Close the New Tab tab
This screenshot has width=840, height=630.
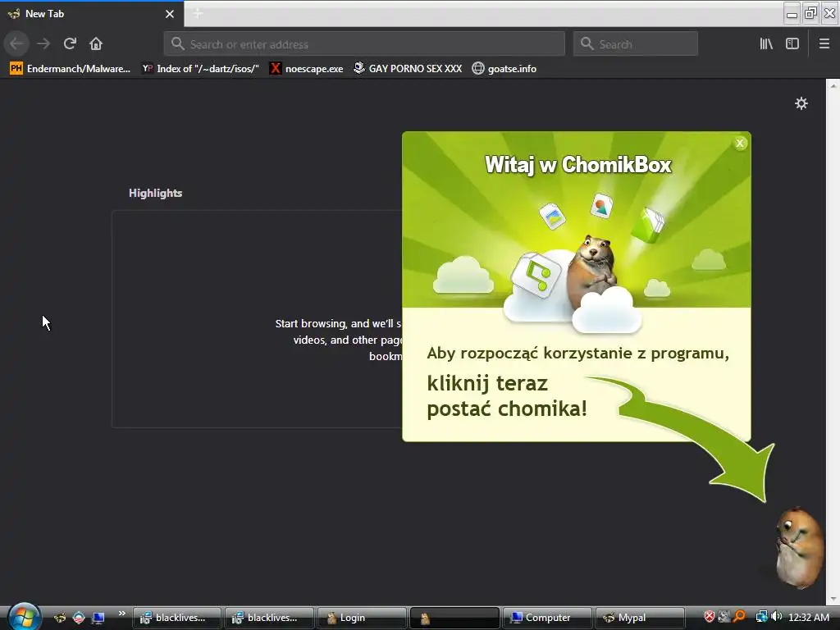[x=170, y=14]
